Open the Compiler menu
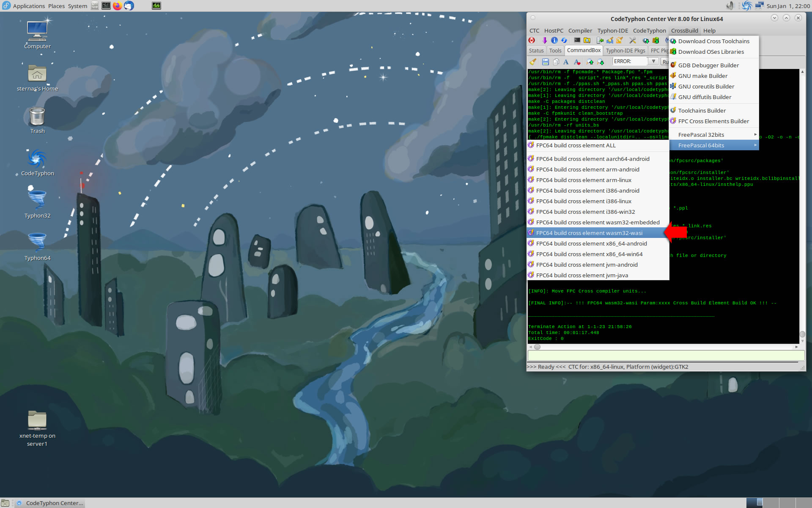Image resolution: width=812 pixels, height=508 pixels. (580, 30)
